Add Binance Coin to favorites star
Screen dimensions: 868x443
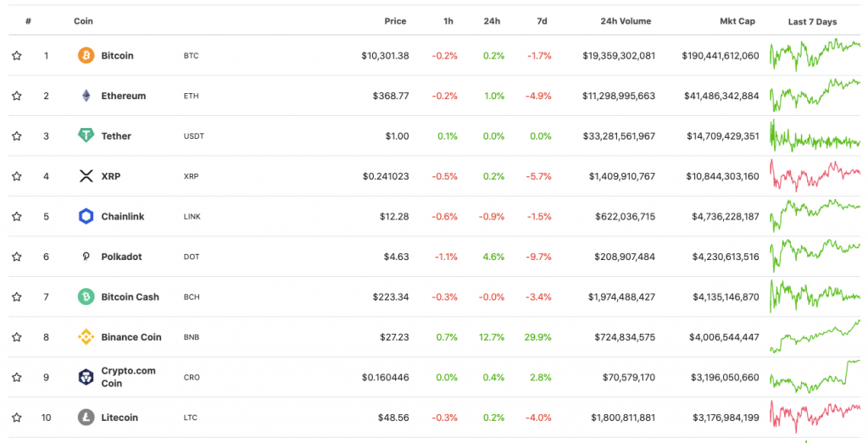pyautogui.click(x=17, y=337)
